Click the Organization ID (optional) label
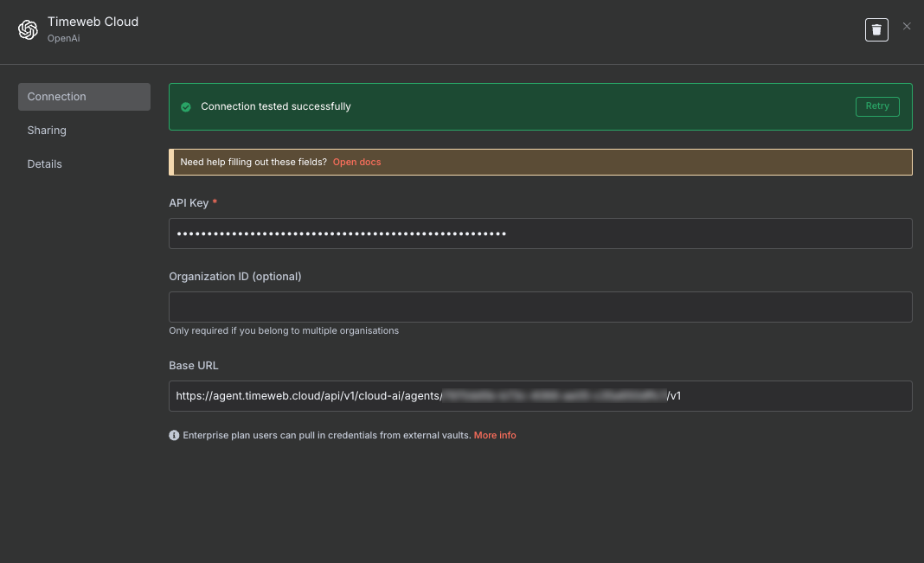Viewport: 924px width, 563px height. (x=234, y=277)
